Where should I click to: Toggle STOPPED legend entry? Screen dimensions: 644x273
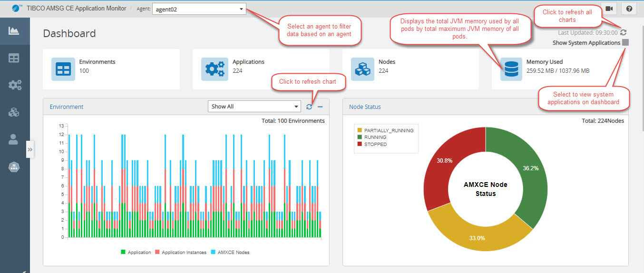pos(372,144)
